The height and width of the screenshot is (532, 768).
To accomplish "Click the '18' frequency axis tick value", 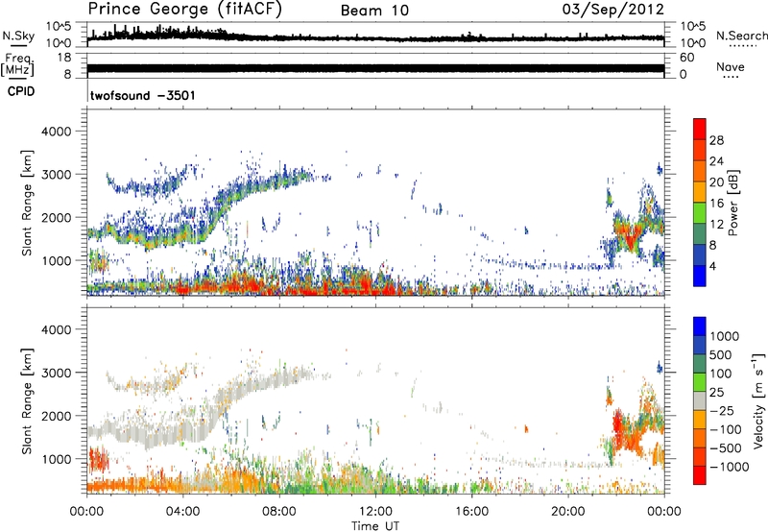I will (64, 58).
